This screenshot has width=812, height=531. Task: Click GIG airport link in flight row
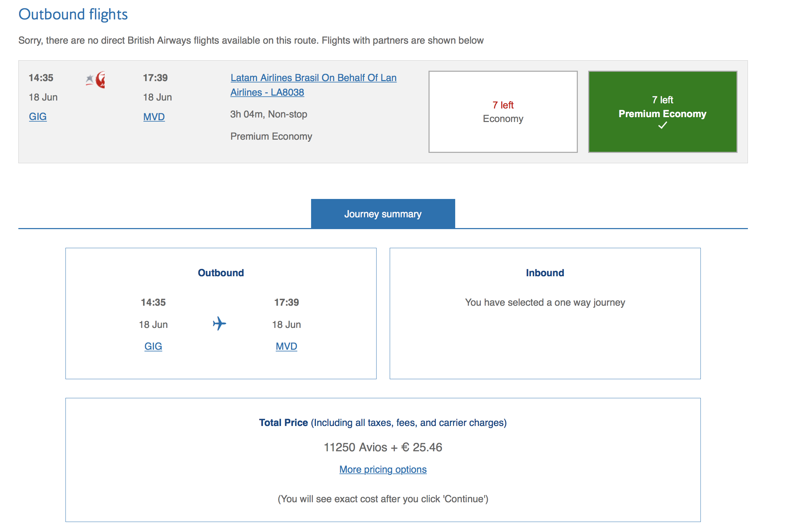click(38, 116)
